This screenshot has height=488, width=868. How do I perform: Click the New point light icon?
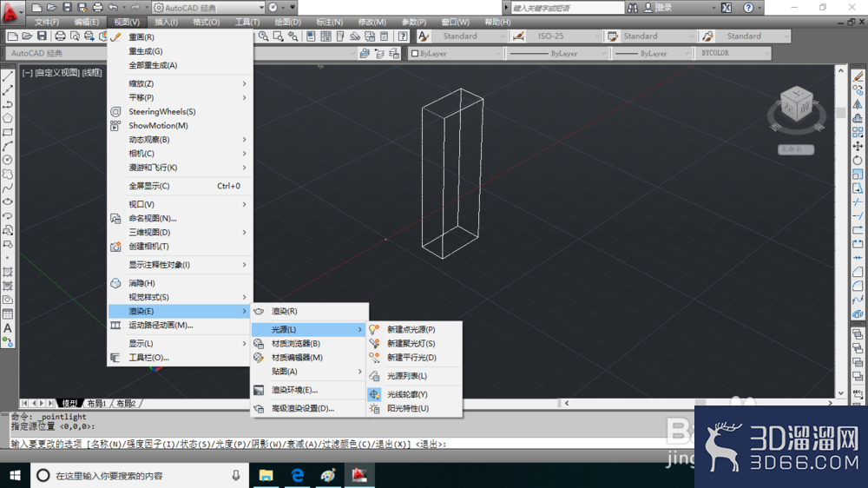pos(375,330)
